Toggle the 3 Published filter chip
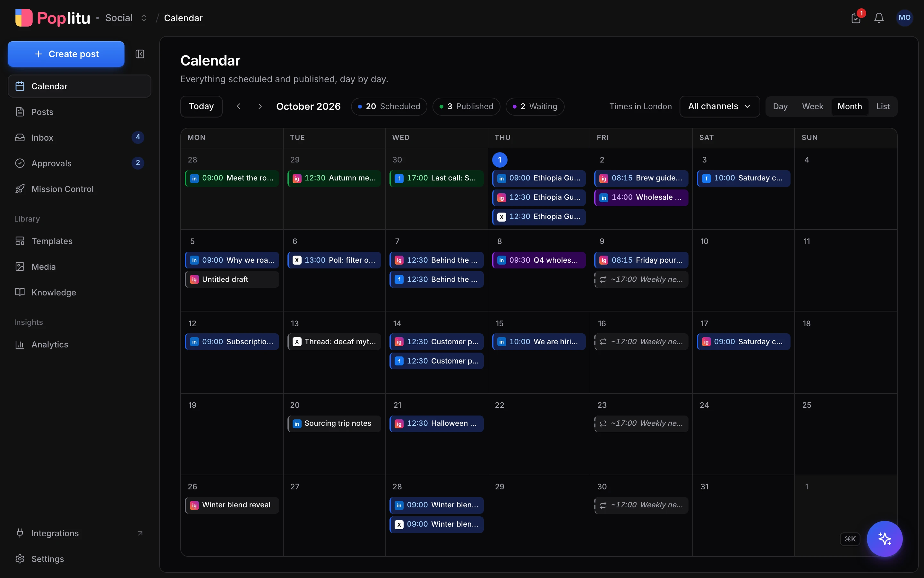 [x=466, y=106]
